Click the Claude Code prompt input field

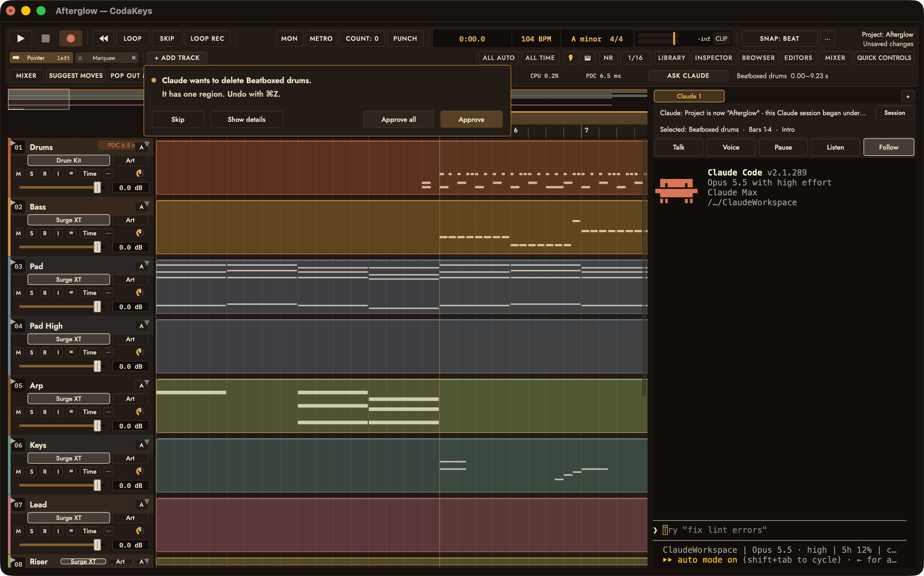point(780,530)
